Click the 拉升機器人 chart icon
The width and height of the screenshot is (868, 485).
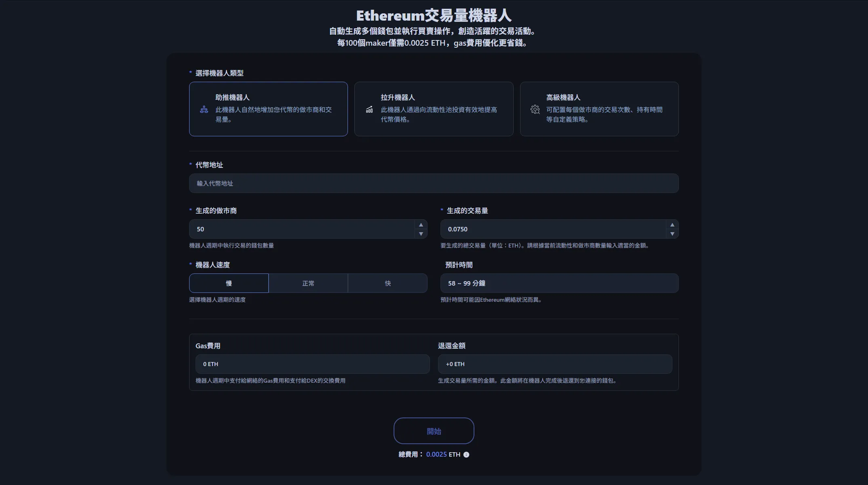(369, 109)
